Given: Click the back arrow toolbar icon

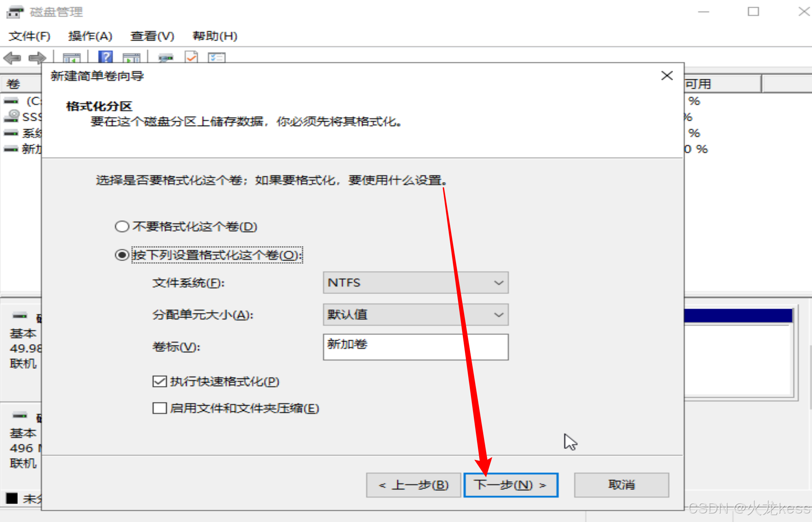Looking at the screenshot, I should coord(12,58).
